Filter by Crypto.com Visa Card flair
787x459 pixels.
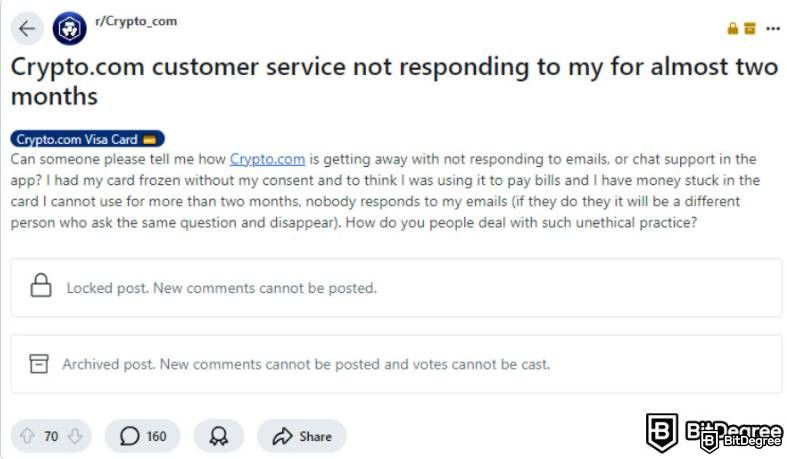[x=87, y=139]
